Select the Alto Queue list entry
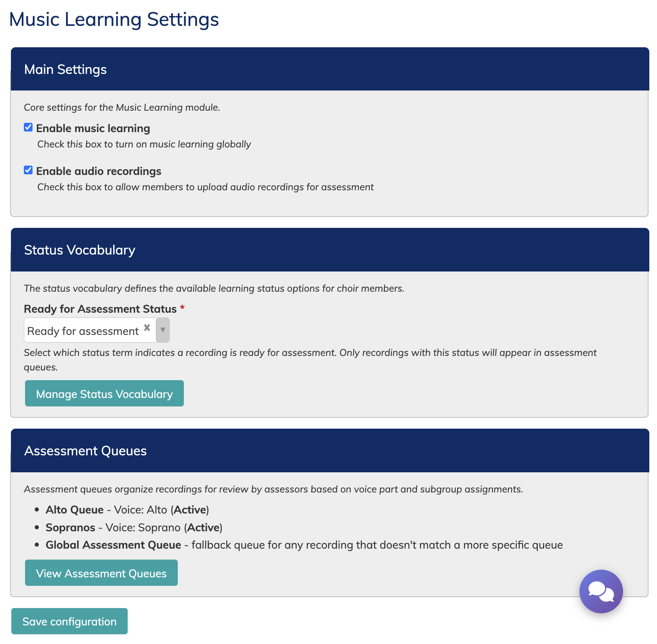Viewport: 657px width, 644px height. 75,510
